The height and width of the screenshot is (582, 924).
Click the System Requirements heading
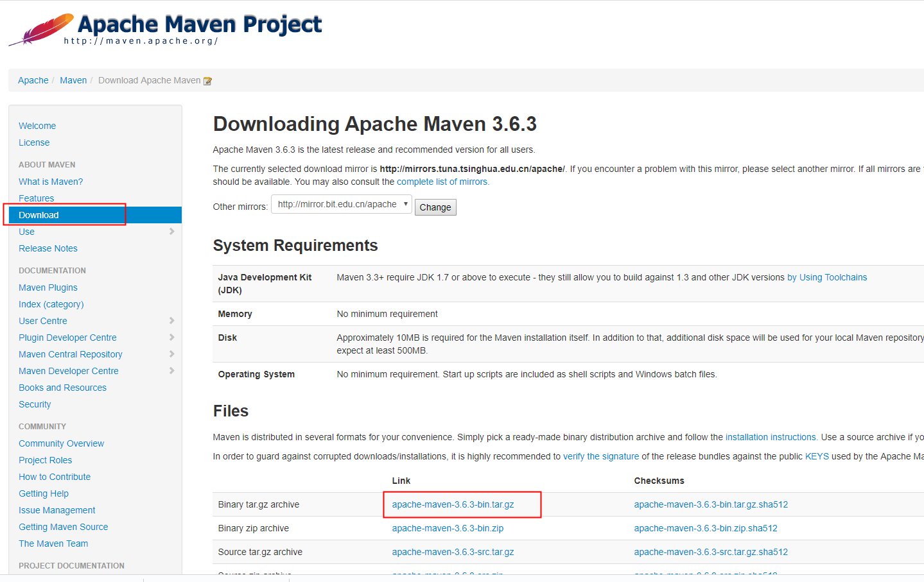tap(295, 245)
